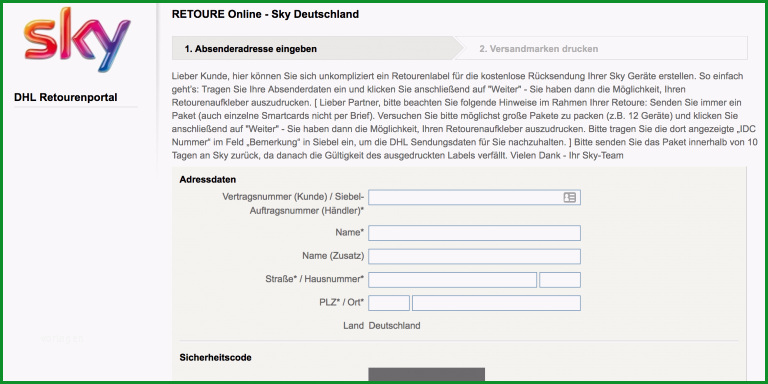Screen dimensions: 768x384
Task: Focus the Name (Zusatz) input field
Action: 474,256
